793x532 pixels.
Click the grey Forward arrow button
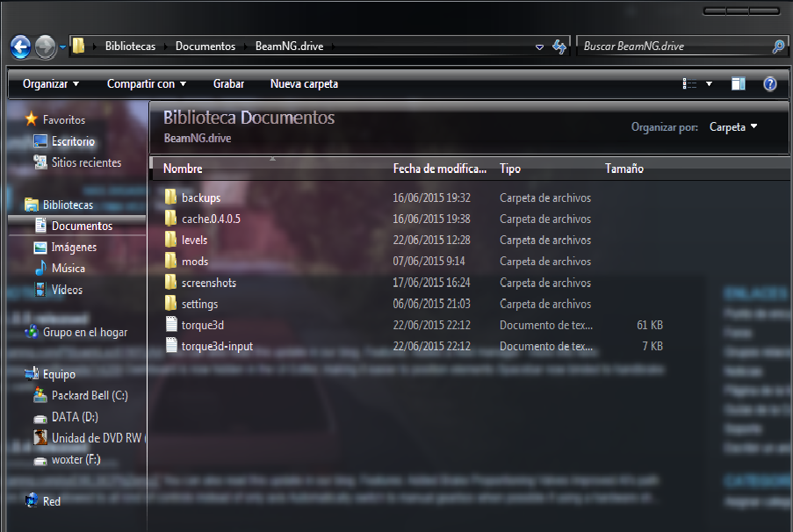point(45,47)
